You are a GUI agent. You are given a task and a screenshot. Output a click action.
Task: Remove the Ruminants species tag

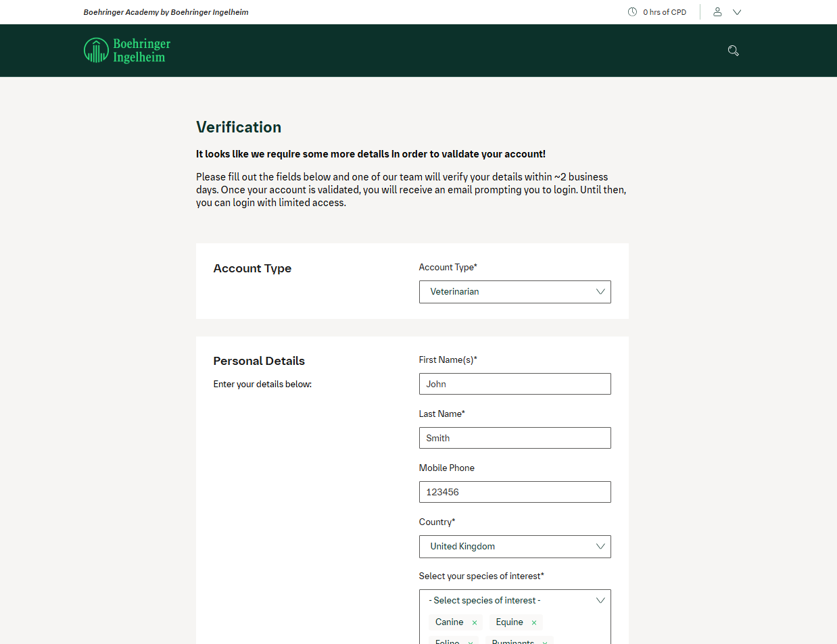point(545,641)
